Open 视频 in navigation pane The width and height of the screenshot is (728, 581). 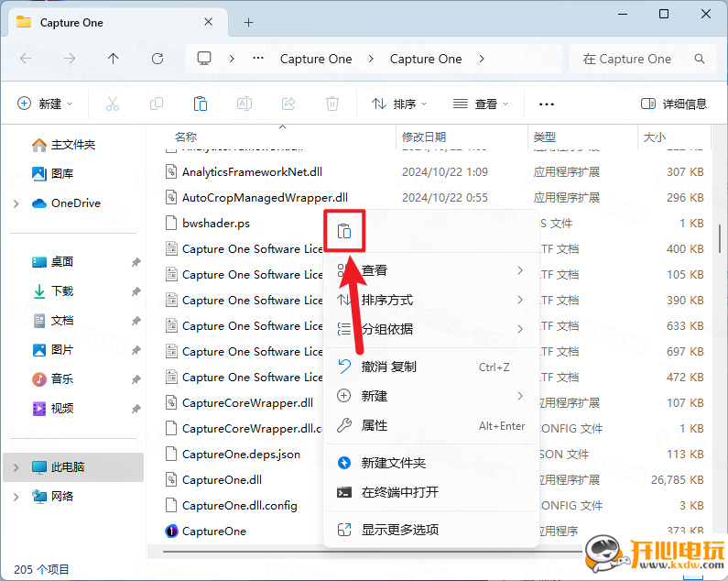click(x=52, y=409)
